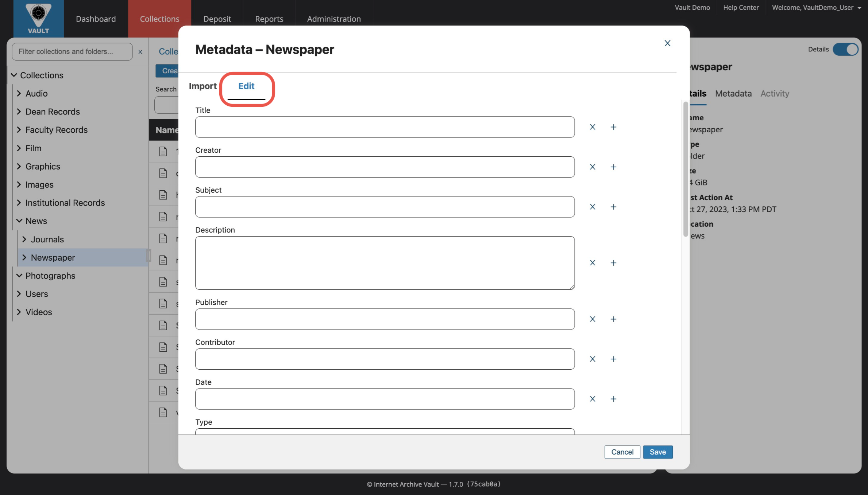Clear the Description field with the X icon
This screenshot has width=868, height=495.
pos(592,262)
